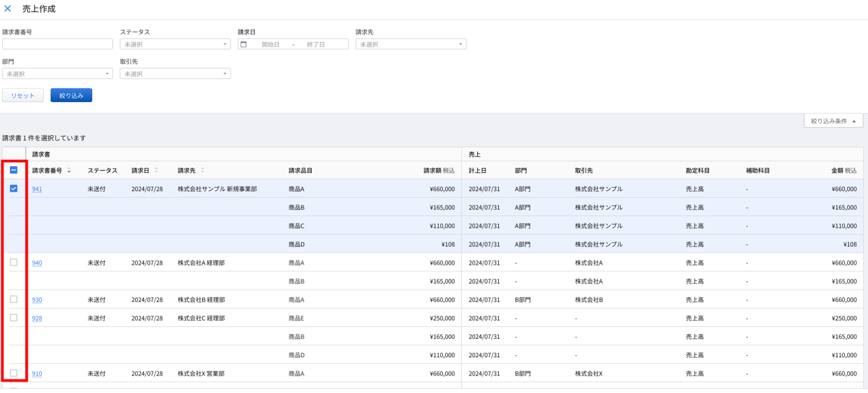Open the 請求先 filter dropdown
This screenshot has height=393, width=868.
410,44
